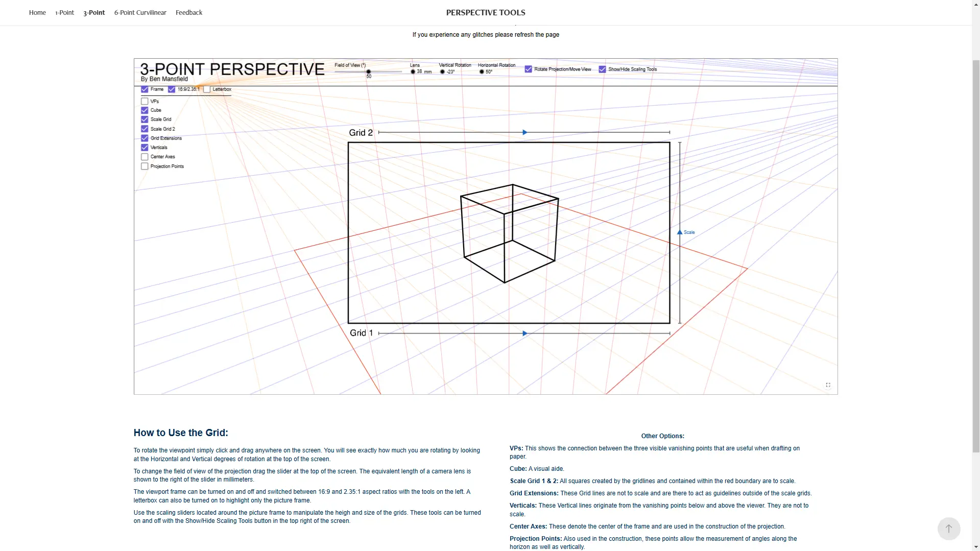980x551 pixels.
Task: Click the Horizontal Rotation 50° value
Action: (489, 72)
